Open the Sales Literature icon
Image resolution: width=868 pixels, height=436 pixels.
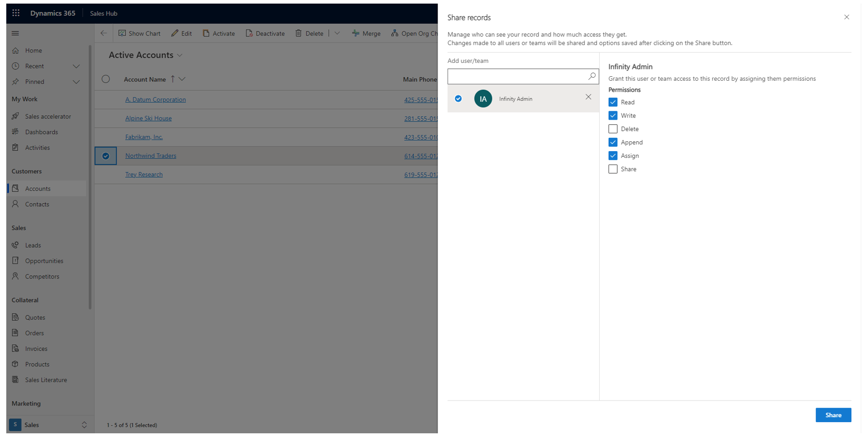[16, 379]
